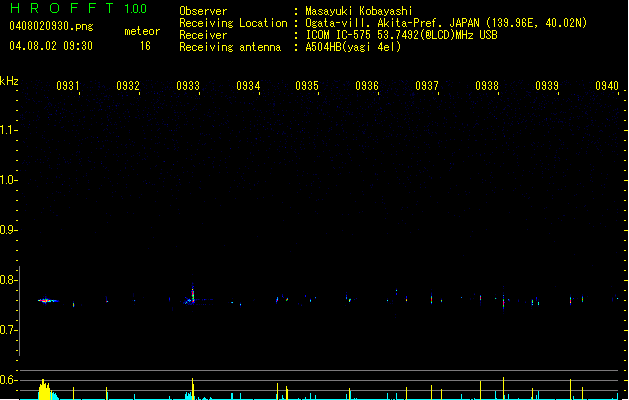Click the 0.8 frequency axis label
Image resolution: width=629 pixels, height=400 pixels.
[8, 280]
